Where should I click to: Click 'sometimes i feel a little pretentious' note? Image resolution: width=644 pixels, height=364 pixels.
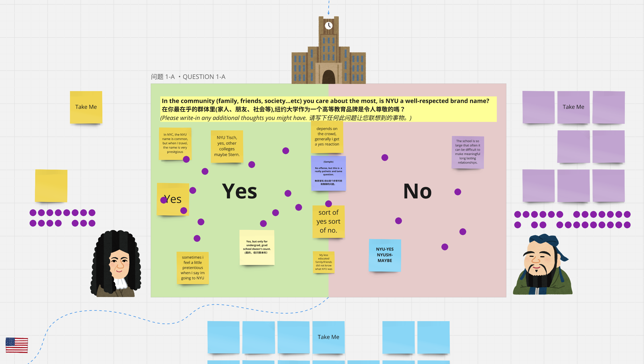point(193,267)
